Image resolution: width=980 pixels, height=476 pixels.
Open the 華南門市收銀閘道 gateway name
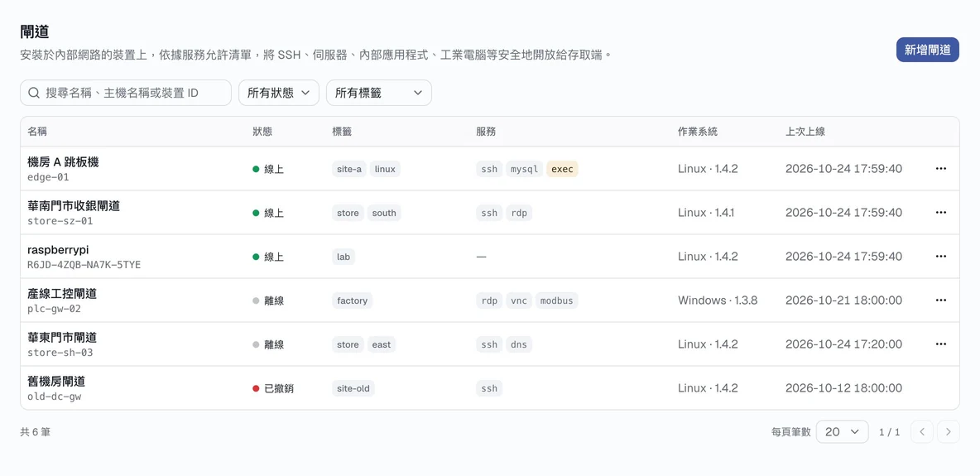[74, 206]
